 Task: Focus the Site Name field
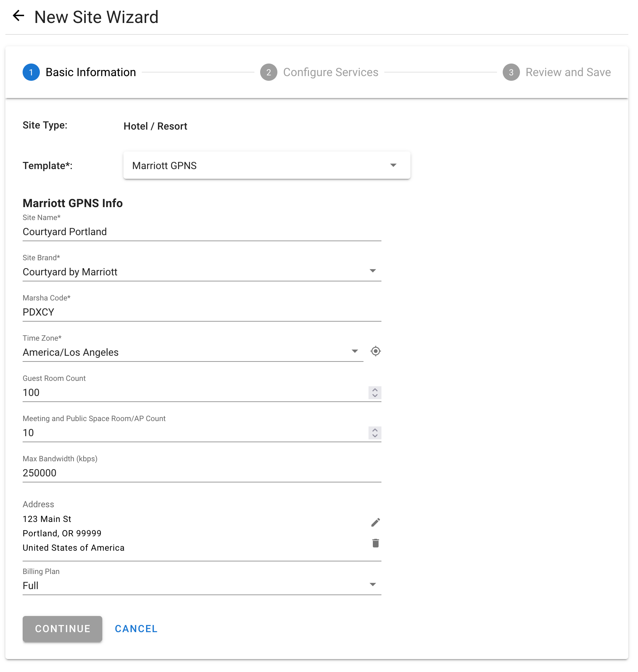tap(202, 232)
